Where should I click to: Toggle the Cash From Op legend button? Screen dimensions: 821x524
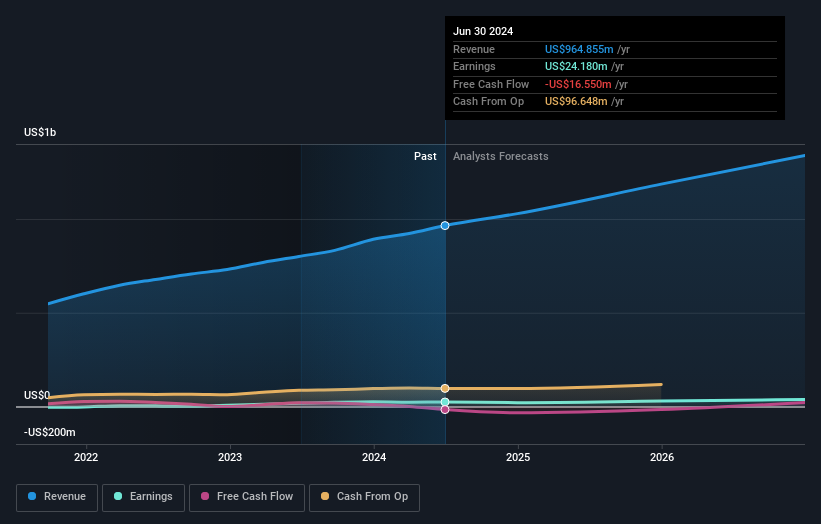click(x=364, y=497)
